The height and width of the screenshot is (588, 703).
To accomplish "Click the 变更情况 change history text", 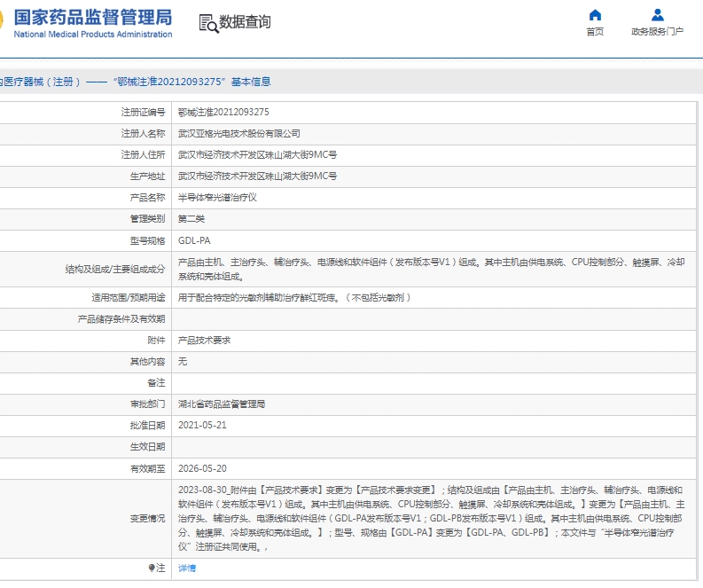I will click(x=432, y=519).
